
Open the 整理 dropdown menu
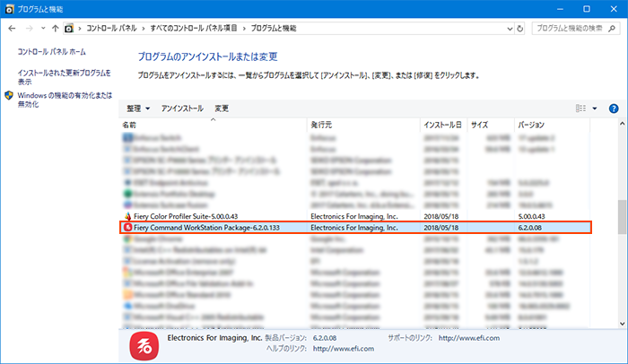coord(138,108)
